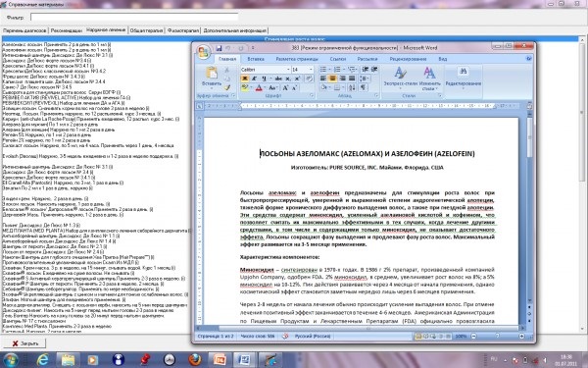Click the Numbering list icon
Viewport: 588px width, 368px height.
(338, 70)
